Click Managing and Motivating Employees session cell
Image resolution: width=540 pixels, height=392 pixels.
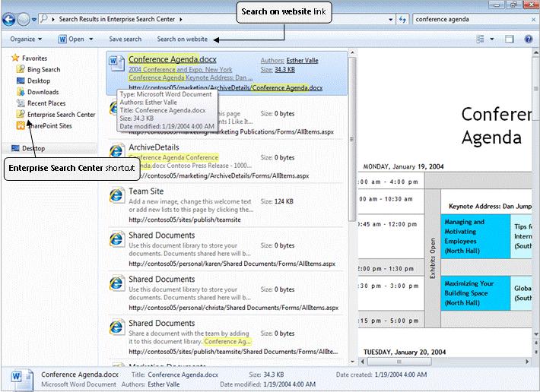475,236
